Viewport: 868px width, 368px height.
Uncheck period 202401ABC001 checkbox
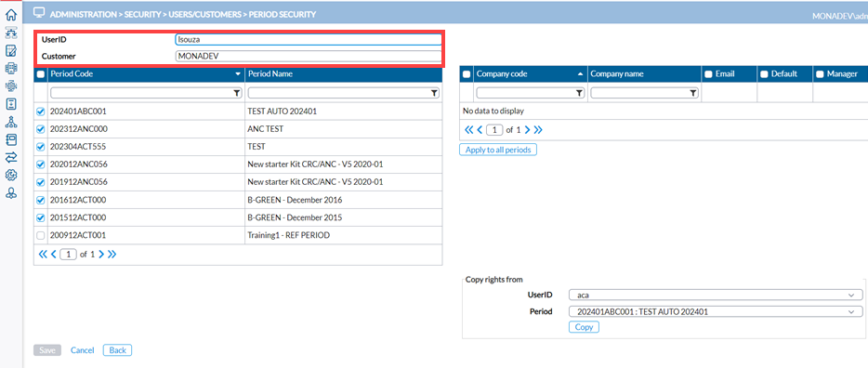click(40, 112)
